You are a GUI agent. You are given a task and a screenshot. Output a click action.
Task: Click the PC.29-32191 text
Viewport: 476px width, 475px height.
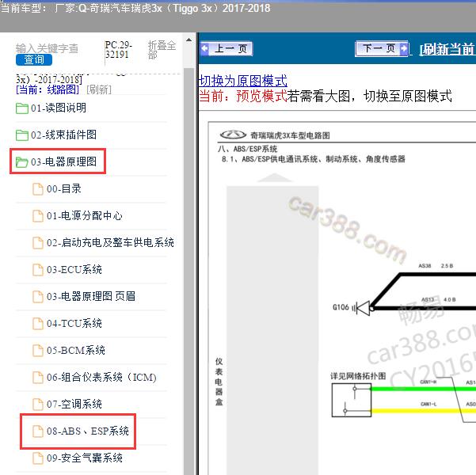[118, 49]
